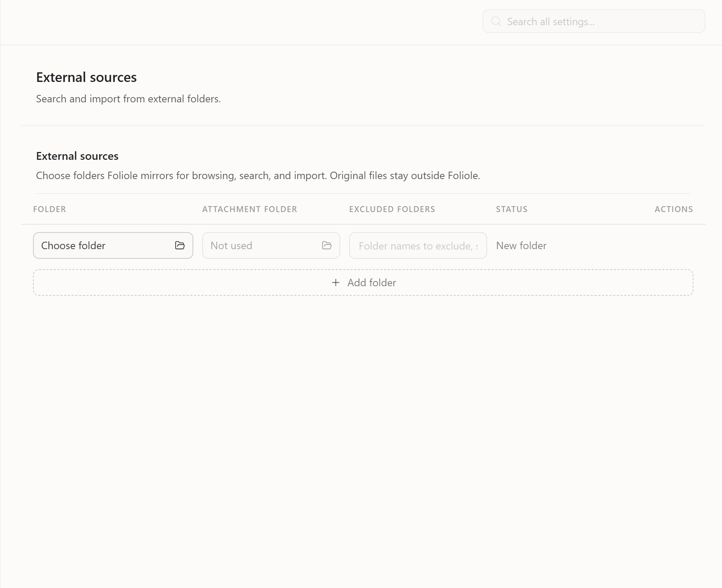The height and width of the screenshot is (588, 722).
Task: Open the Choose folder picker
Action: [113, 245]
